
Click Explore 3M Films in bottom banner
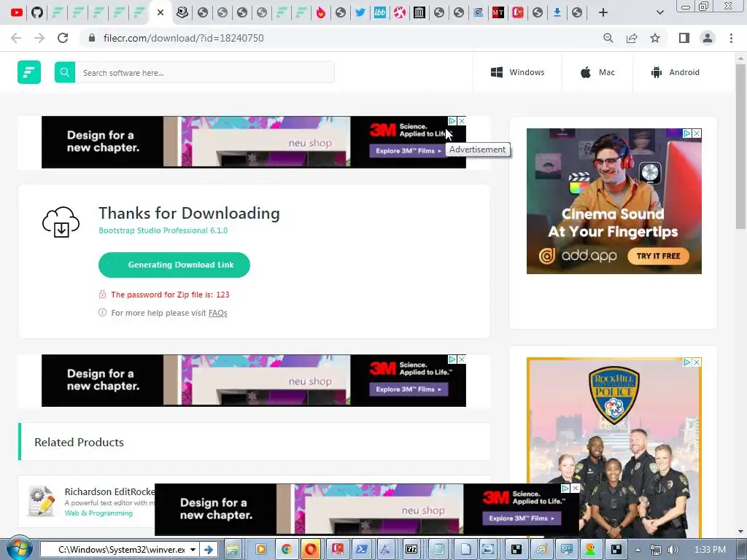tap(522, 518)
